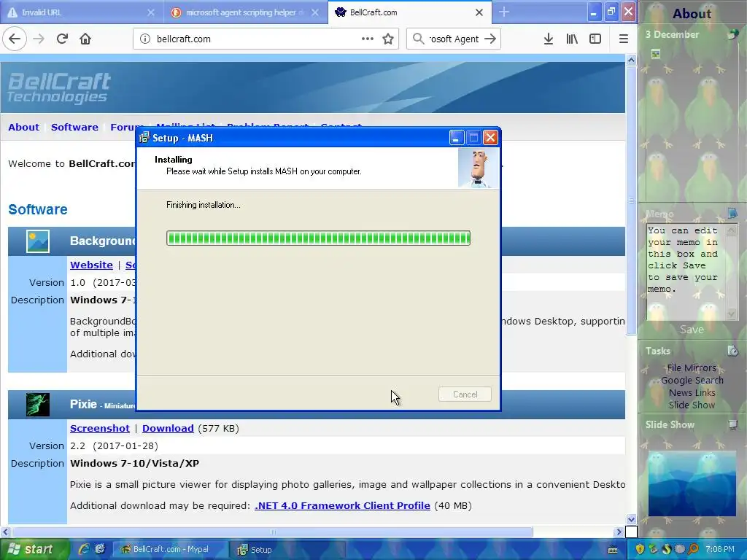The width and height of the screenshot is (747, 560).
Task: Click the Tasks panel clock icon
Action: point(732,351)
